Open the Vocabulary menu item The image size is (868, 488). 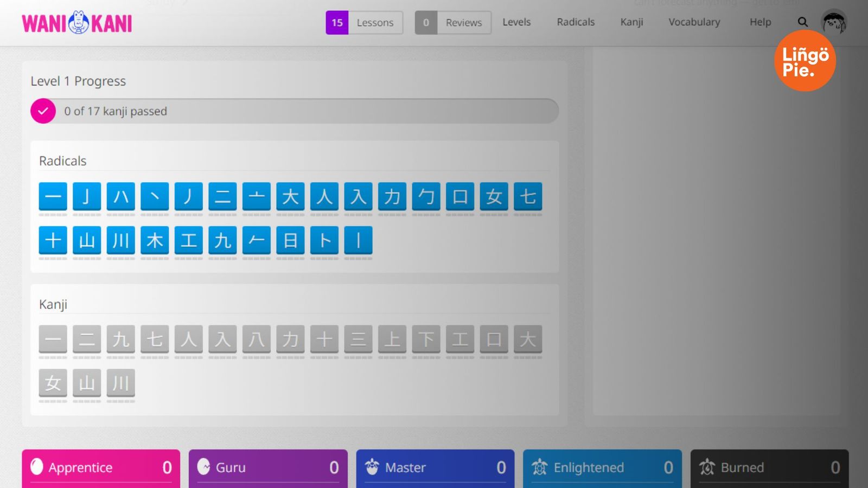pyautogui.click(x=694, y=22)
